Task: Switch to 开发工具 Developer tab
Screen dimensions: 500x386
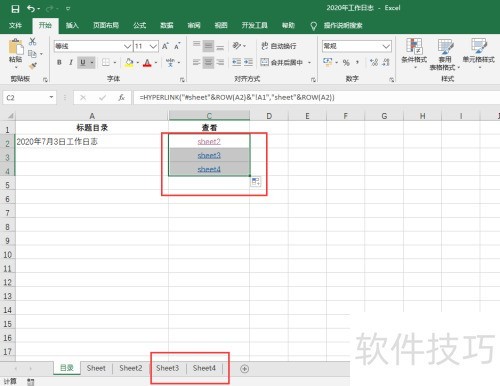Action: coord(254,25)
